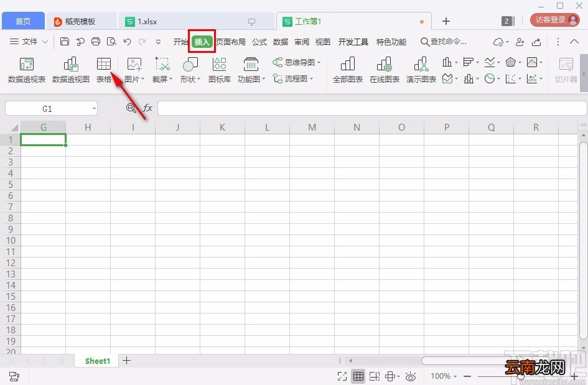
Task: Switch to the 数据 ribbon tab
Action: click(x=281, y=42)
